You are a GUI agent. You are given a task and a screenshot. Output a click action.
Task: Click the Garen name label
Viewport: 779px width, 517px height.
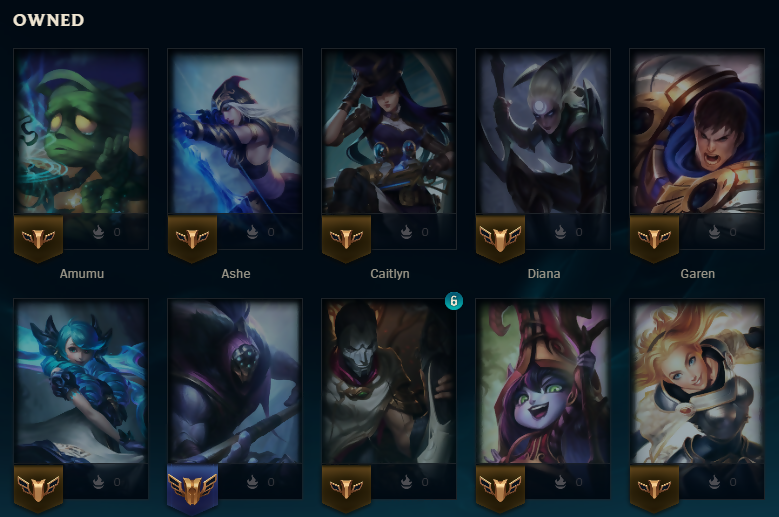698,274
